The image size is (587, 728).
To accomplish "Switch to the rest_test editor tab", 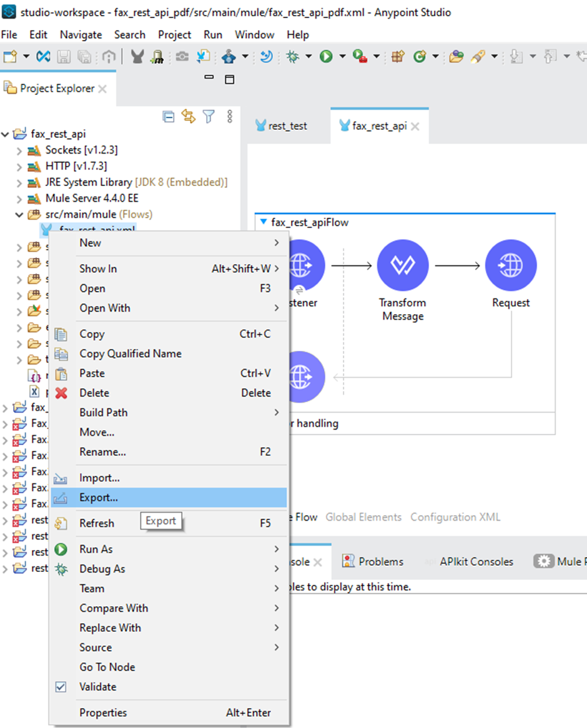I will (x=281, y=126).
